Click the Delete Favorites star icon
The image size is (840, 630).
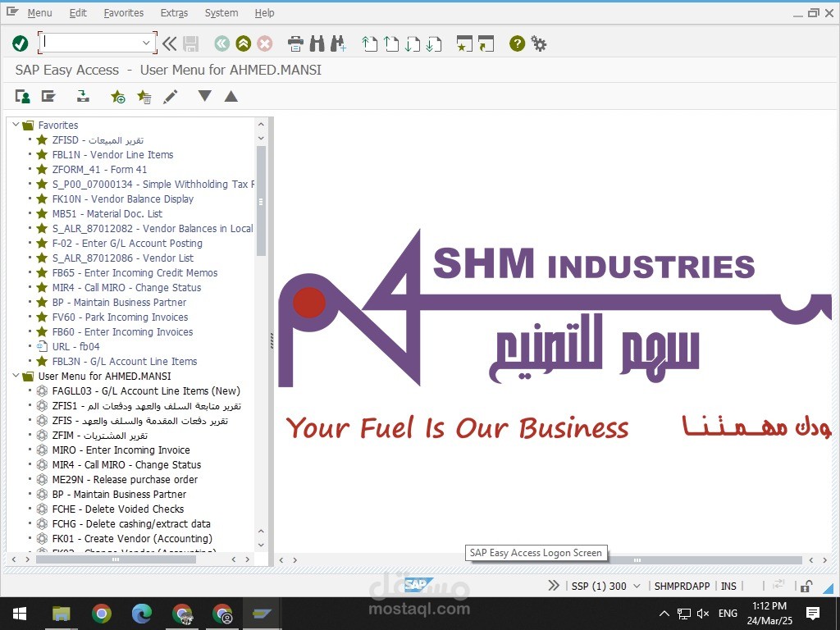pyautogui.click(x=144, y=97)
